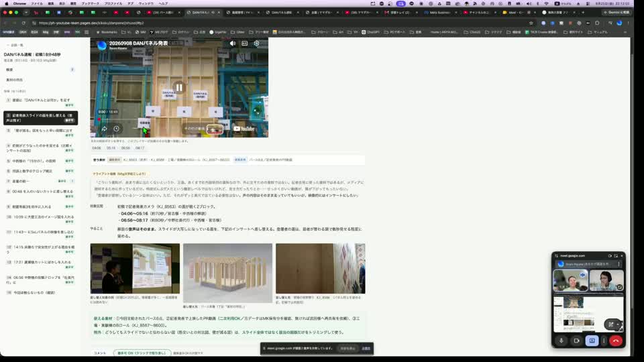Select sidebar item 8 starting with 00:48
The width and height of the screenshot is (644, 362).
coord(40,193)
